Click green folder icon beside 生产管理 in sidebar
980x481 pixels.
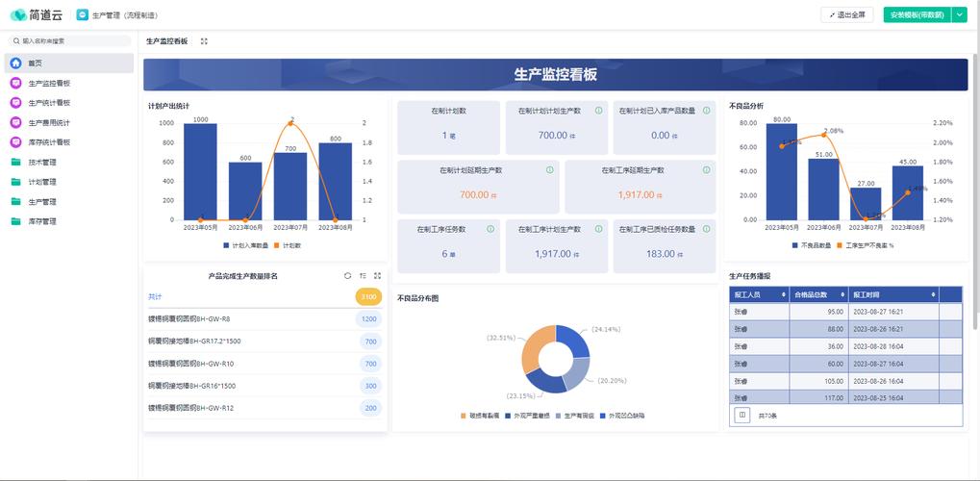(x=15, y=202)
